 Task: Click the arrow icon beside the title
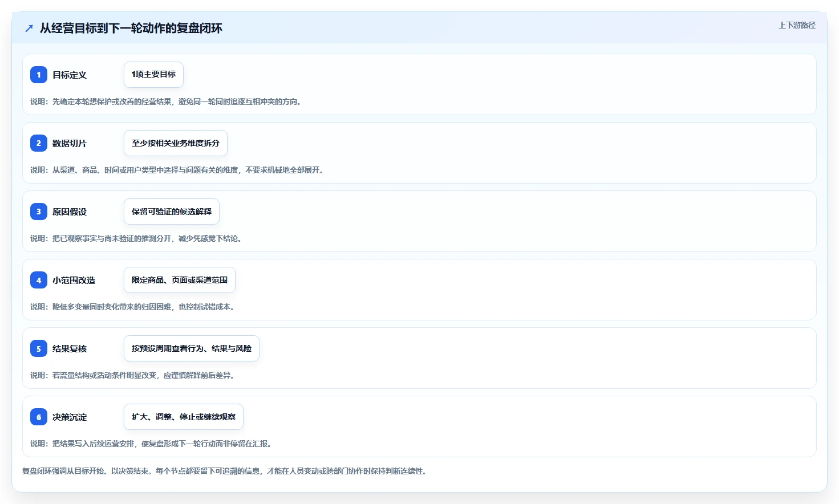[29, 28]
